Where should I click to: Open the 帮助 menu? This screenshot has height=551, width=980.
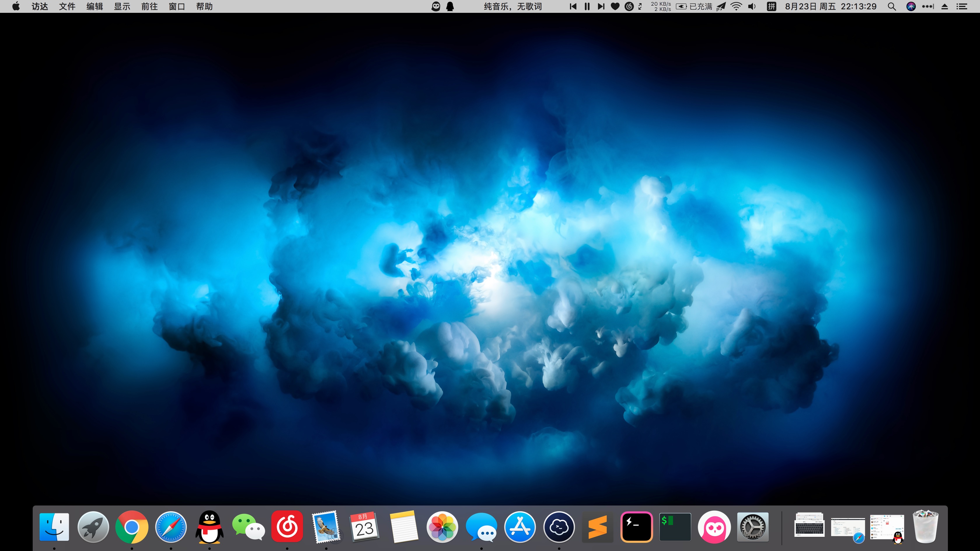point(204,6)
